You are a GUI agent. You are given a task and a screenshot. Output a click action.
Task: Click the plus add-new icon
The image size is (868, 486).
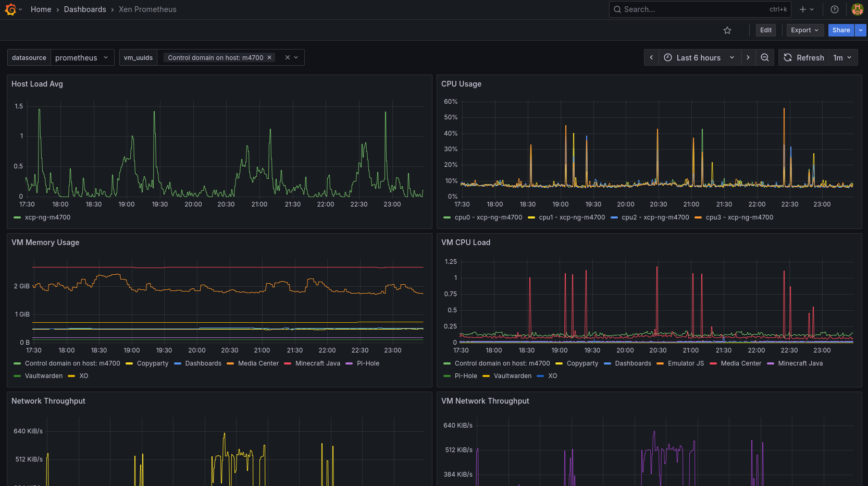click(803, 9)
